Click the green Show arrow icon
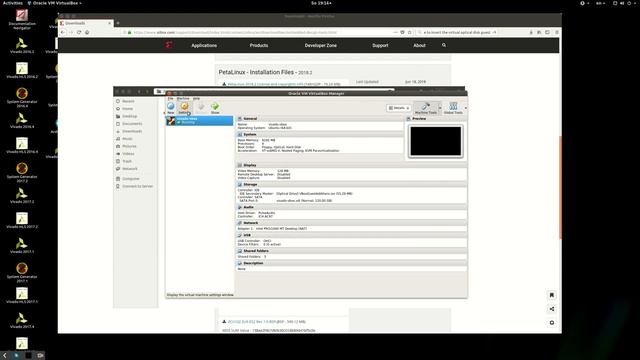Image resolution: width=640 pixels, height=360 pixels. tap(215, 108)
